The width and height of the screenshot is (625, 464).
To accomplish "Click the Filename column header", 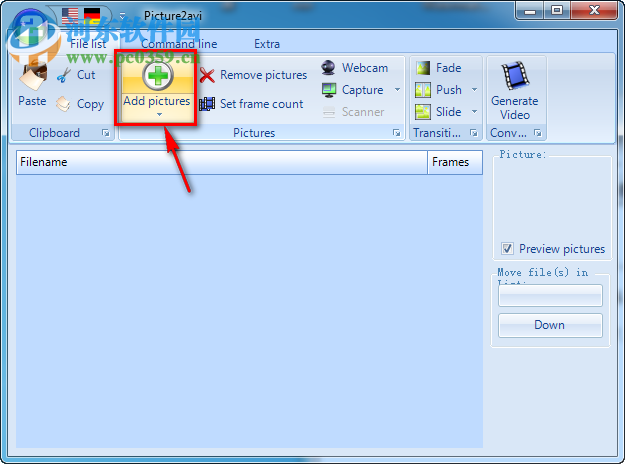I will tap(222, 162).
